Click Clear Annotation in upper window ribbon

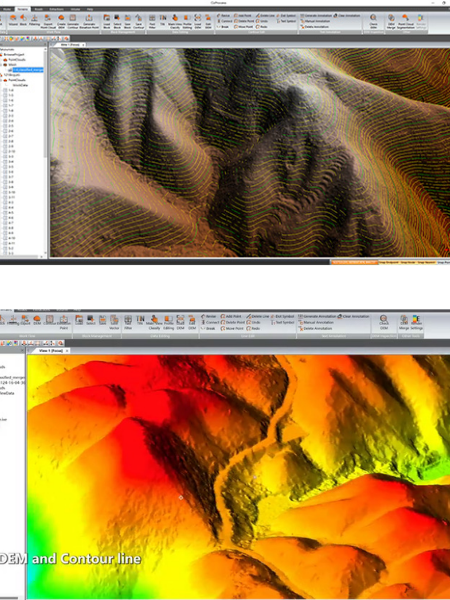click(347, 15)
